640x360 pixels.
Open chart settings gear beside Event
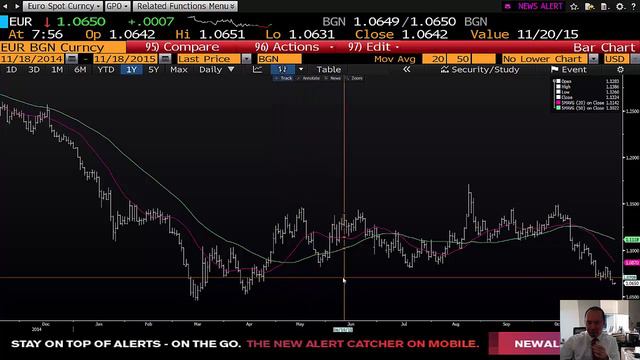pyautogui.click(x=620, y=69)
